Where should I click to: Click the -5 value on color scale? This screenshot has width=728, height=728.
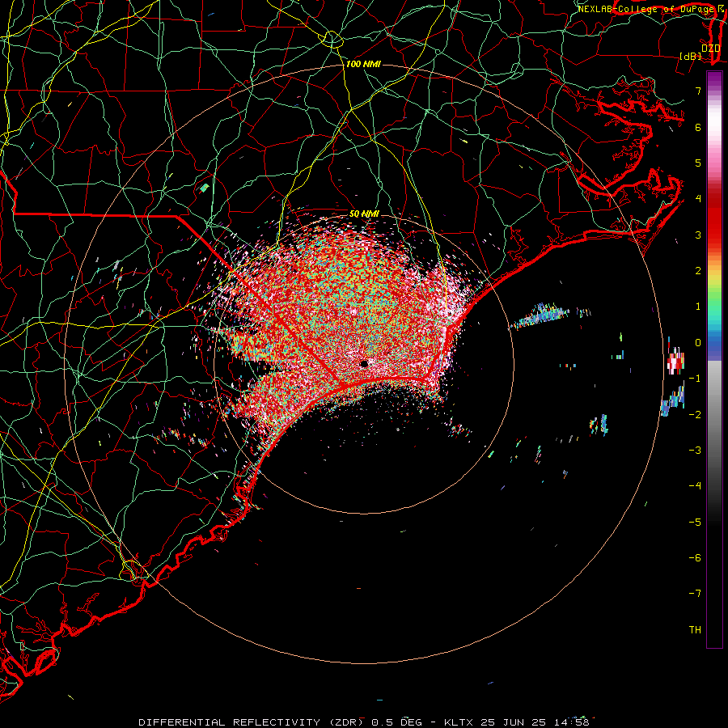[695, 523]
